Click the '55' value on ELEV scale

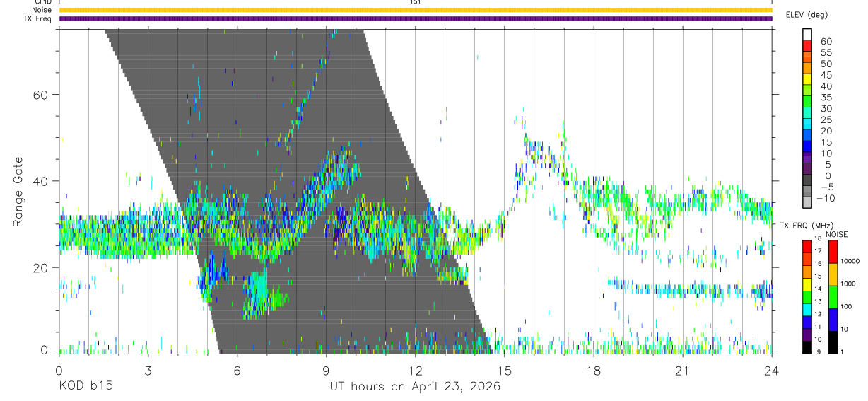coord(826,53)
